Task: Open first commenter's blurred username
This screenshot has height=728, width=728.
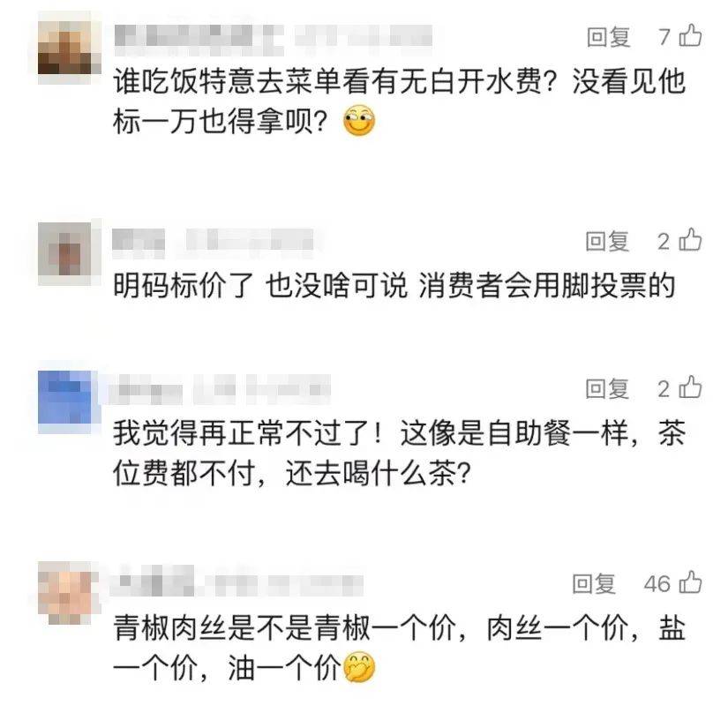Action: tap(273, 37)
